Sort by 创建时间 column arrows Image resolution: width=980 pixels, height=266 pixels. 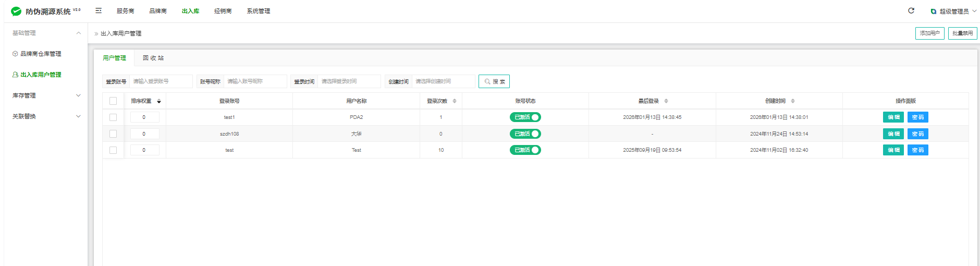pyautogui.click(x=793, y=101)
